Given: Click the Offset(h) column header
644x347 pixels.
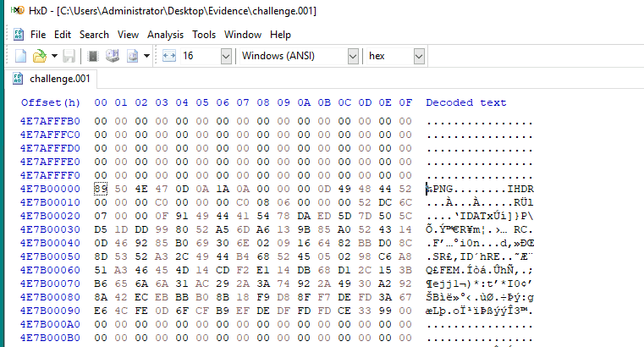Looking at the screenshot, I should point(51,102).
